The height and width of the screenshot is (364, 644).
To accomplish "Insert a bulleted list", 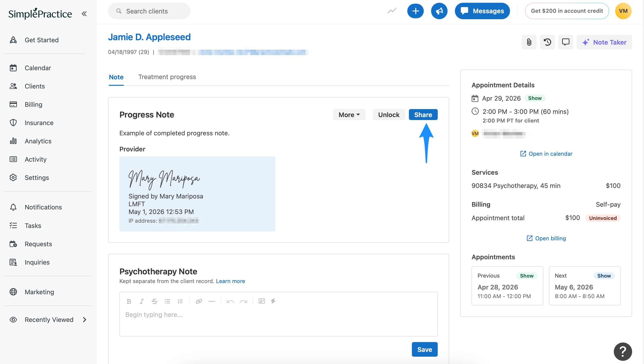I will [x=167, y=301].
